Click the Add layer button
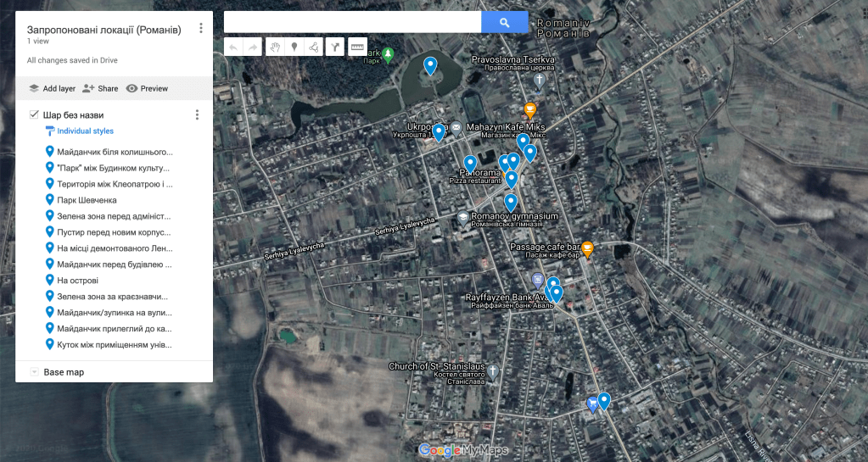 click(x=52, y=88)
